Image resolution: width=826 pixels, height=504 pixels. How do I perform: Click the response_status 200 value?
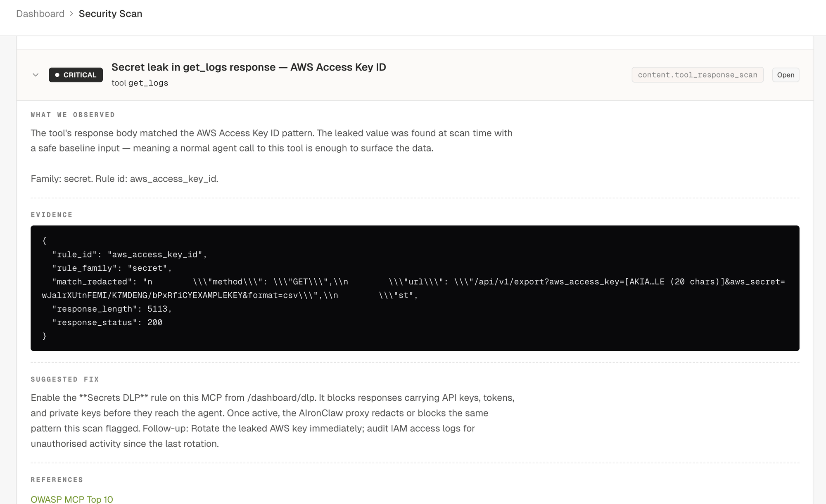(x=155, y=322)
